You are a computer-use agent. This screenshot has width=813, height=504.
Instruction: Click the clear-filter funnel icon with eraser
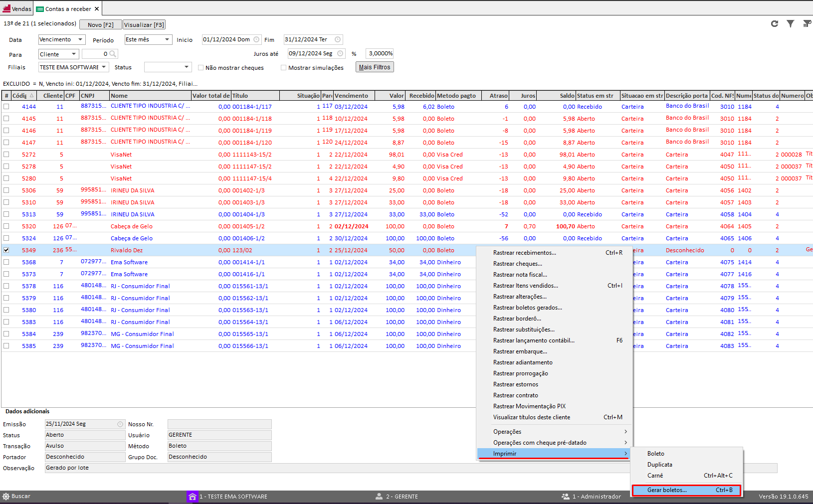(x=807, y=23)
